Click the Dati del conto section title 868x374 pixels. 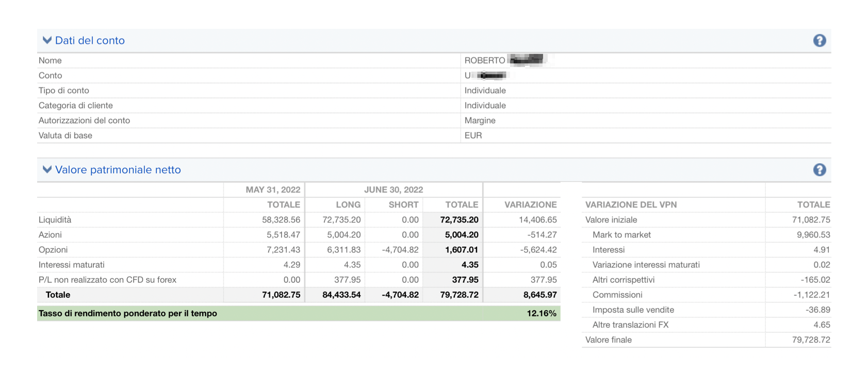90,40
